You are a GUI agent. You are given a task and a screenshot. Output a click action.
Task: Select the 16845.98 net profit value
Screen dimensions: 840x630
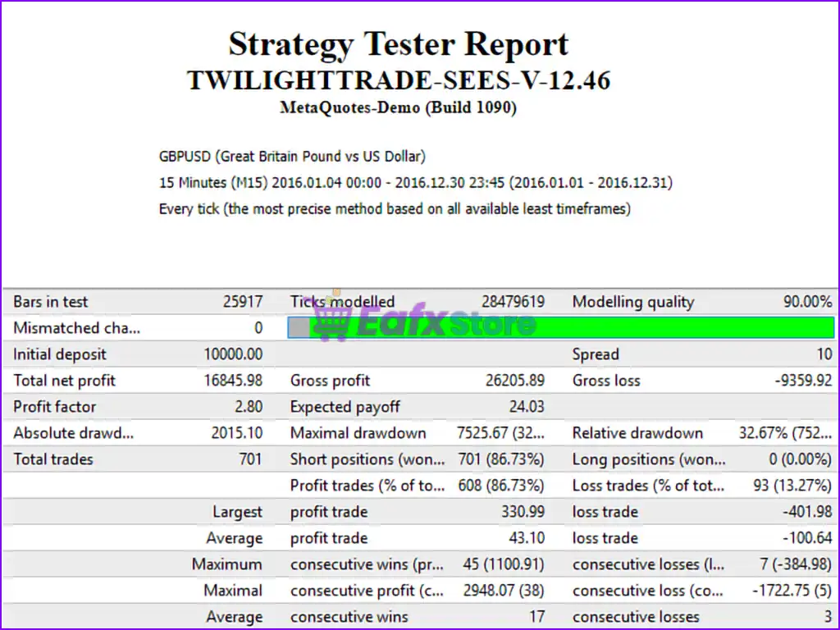point(233,381)
